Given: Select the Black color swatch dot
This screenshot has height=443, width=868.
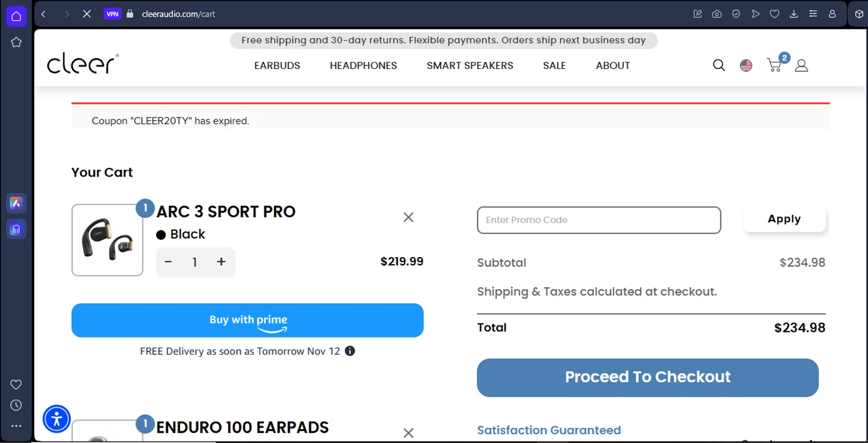Looking at the screenshot, I should 161,235.
